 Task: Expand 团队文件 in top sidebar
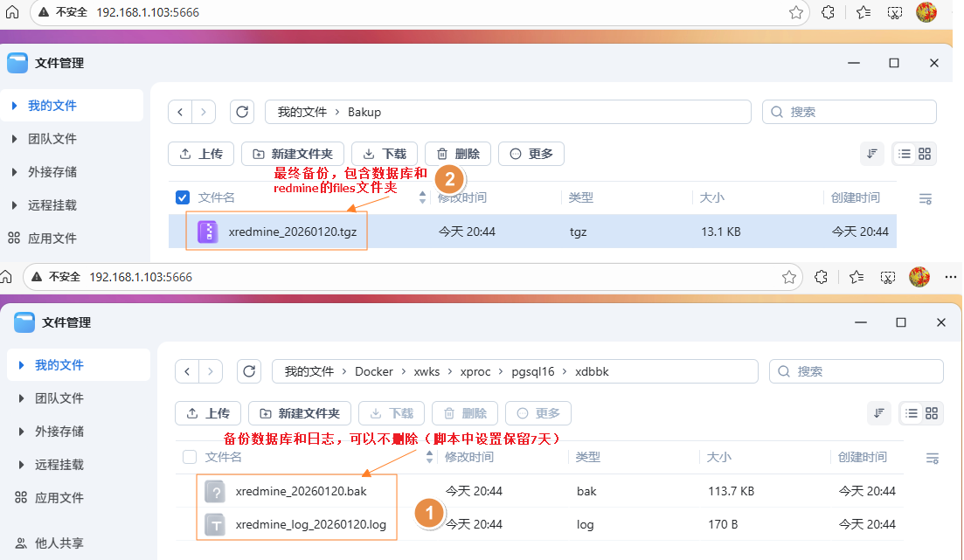[14, 139]
